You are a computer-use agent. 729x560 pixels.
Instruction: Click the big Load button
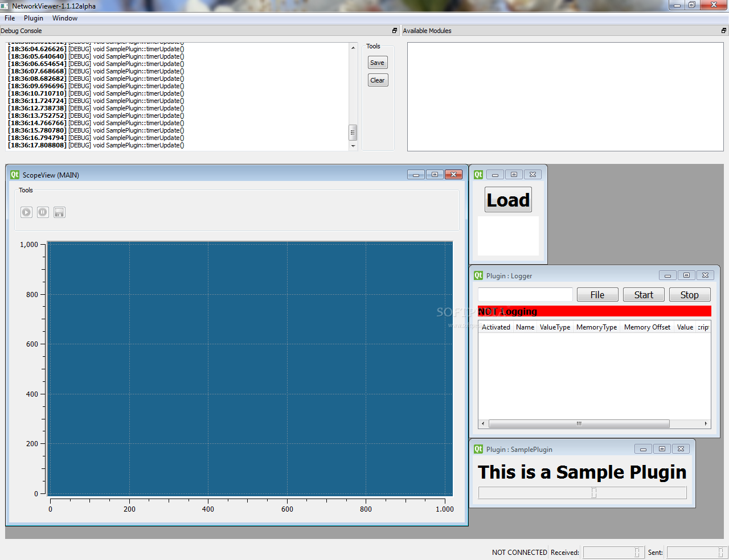508,200
